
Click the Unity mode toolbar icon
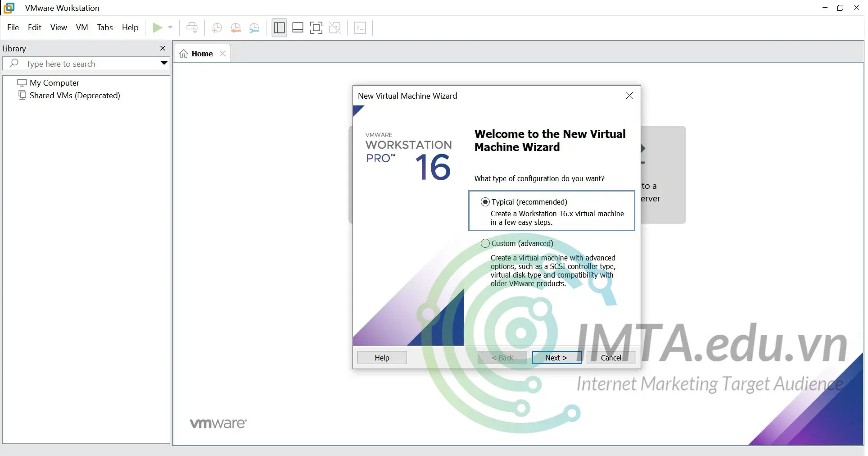pyautogui.click(x=335, y=28)
